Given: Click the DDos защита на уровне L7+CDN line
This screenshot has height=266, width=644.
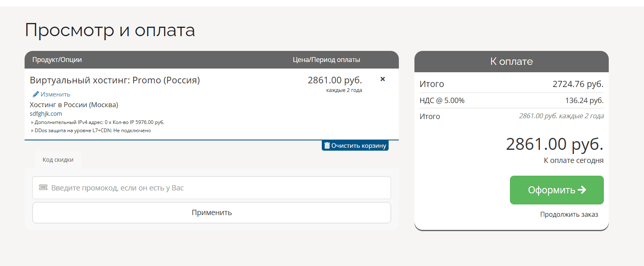Looking at the screenshot, I should pyautogui.click(x=93, y=131).
